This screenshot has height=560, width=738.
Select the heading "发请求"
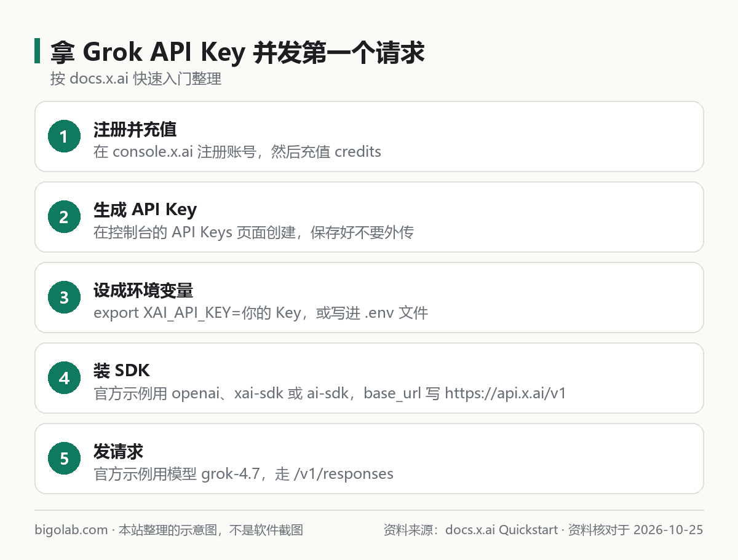point(119,452)
